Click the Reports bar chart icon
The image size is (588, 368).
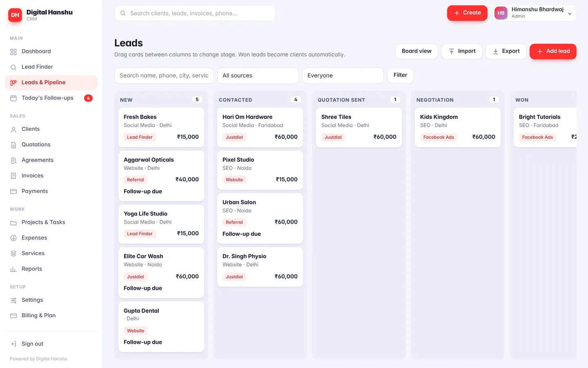point(13,269)
